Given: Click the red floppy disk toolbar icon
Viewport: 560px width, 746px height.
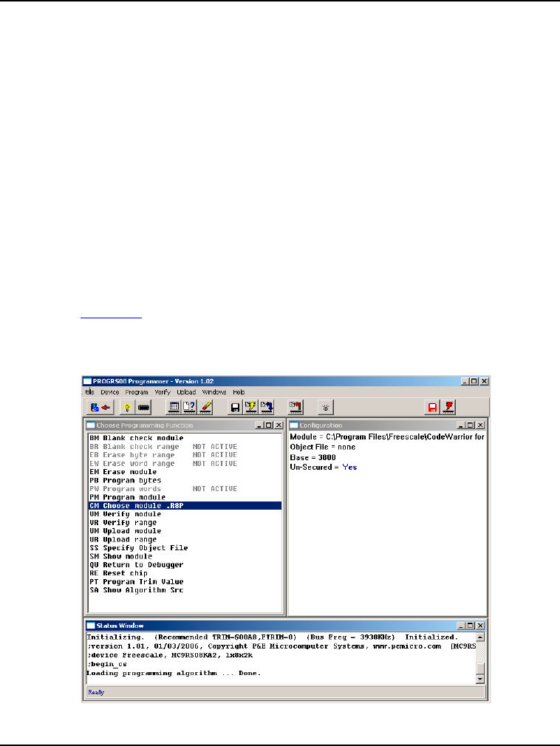Looking at the screenshot, I should tap(432, 407).
